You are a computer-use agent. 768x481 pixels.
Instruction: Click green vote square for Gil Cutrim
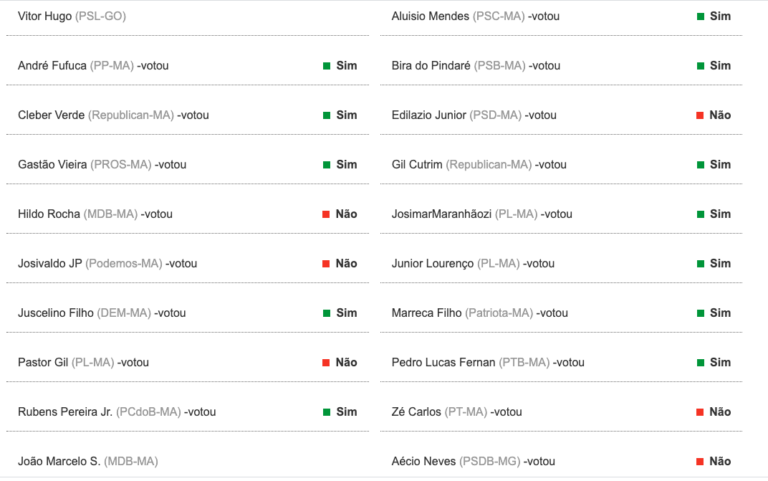point(700,165)
